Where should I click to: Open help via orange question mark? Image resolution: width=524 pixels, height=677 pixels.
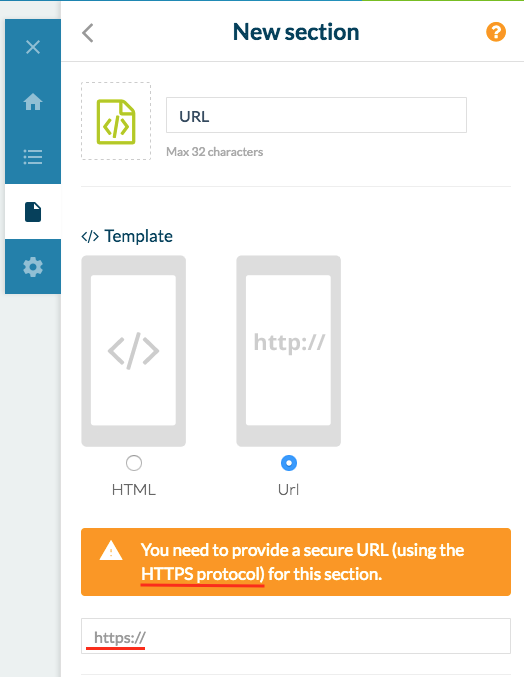[496, 32]
